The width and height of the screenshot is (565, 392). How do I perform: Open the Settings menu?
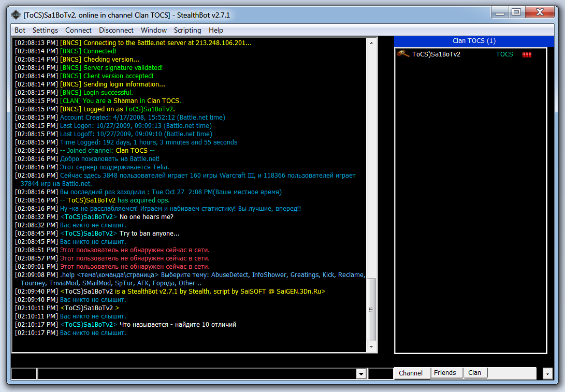[x=45, y=30]
